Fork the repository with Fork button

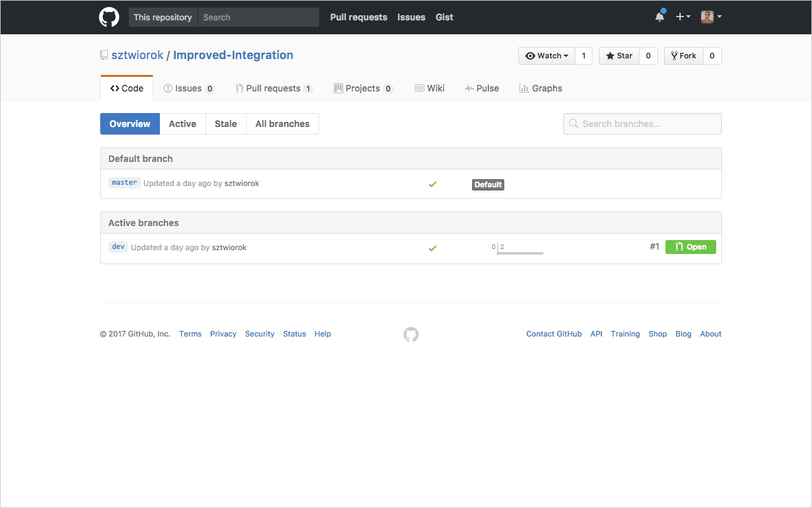click(x=683, y=56)
